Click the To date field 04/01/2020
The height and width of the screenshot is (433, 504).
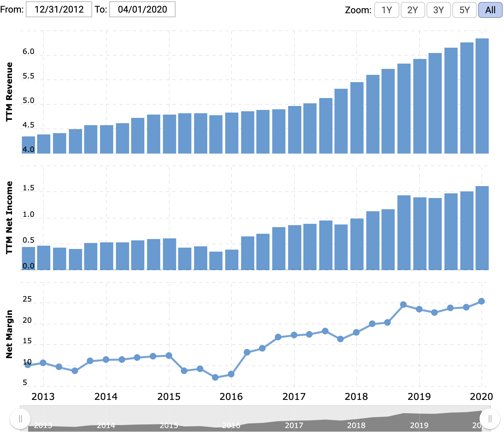click(x=142, y=9)
